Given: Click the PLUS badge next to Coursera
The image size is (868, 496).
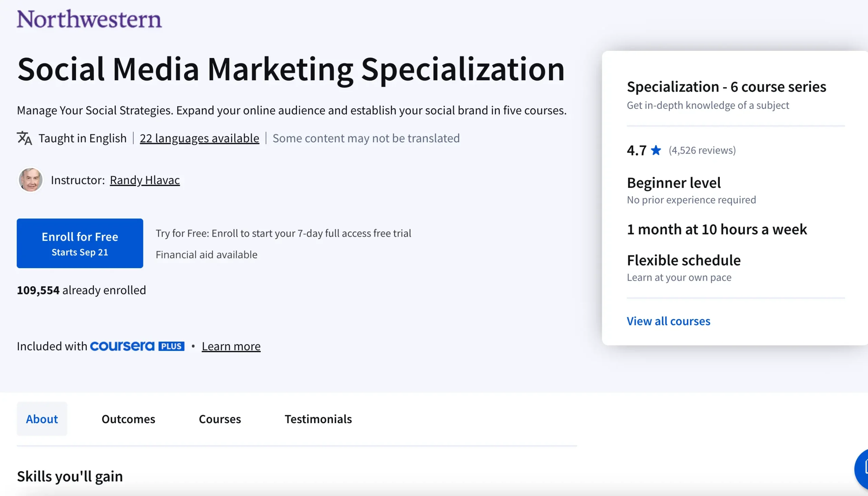Looking at the screenshot, I should click(171, 346).
